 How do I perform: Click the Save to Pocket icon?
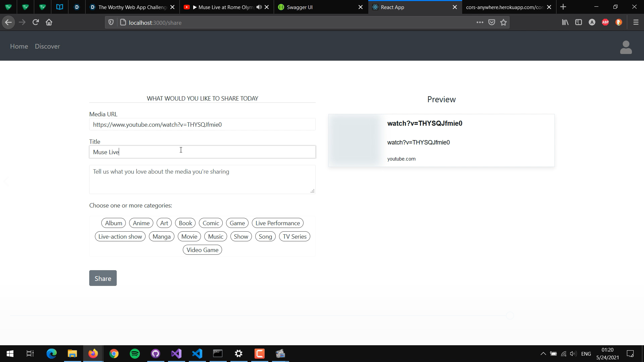pos(492,22)
